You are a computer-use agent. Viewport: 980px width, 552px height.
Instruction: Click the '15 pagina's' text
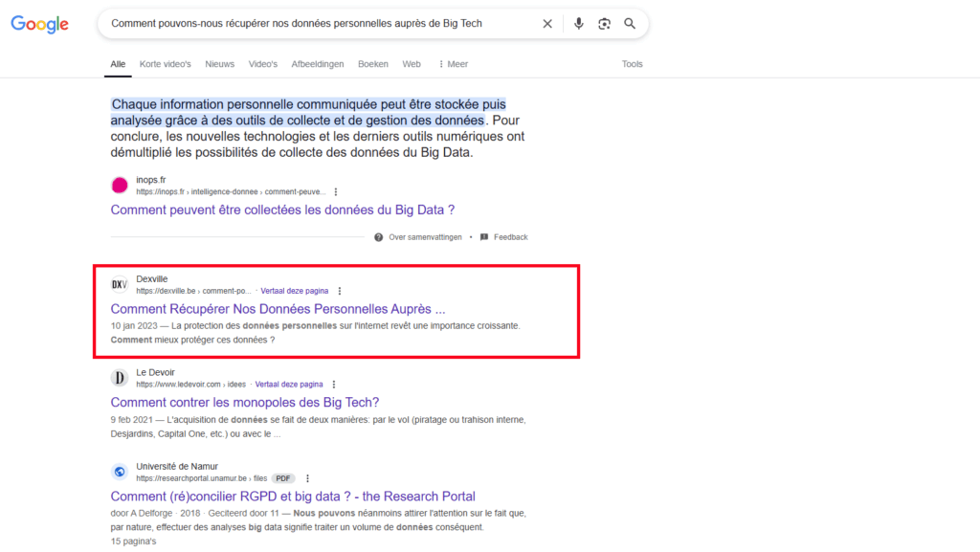(133, 541)
